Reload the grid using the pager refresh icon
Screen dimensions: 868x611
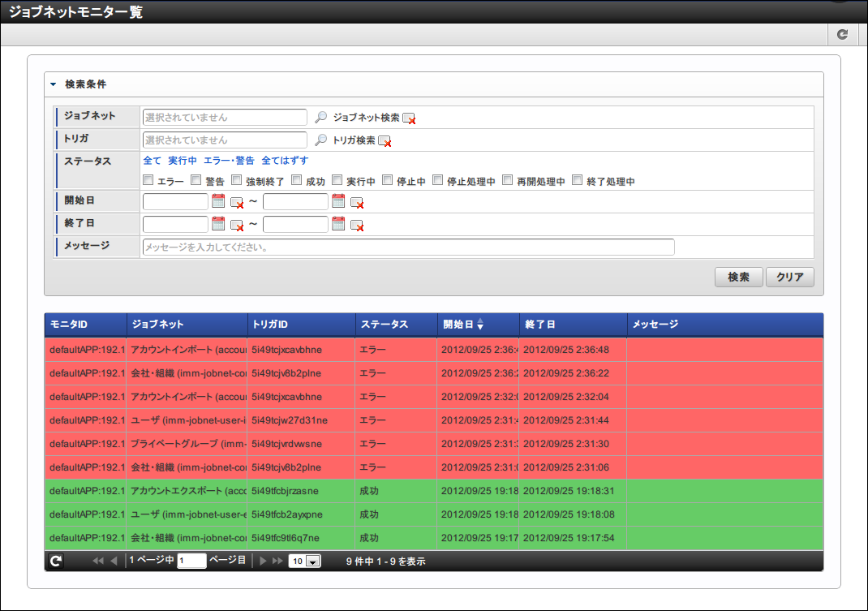[x=55, y=561]
